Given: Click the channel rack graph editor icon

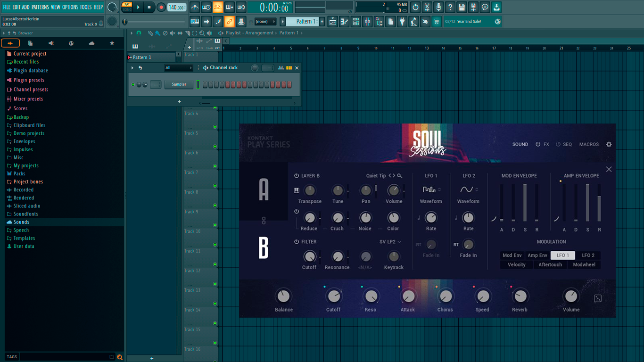Looking at the screenshot, I should [281, 68].
